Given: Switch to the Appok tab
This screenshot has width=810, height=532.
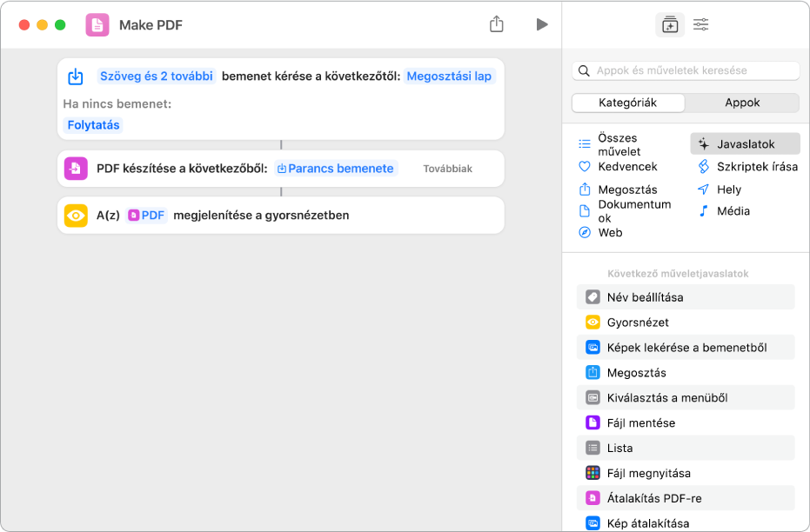Looking at the screenshot, I should pos(741,103).
